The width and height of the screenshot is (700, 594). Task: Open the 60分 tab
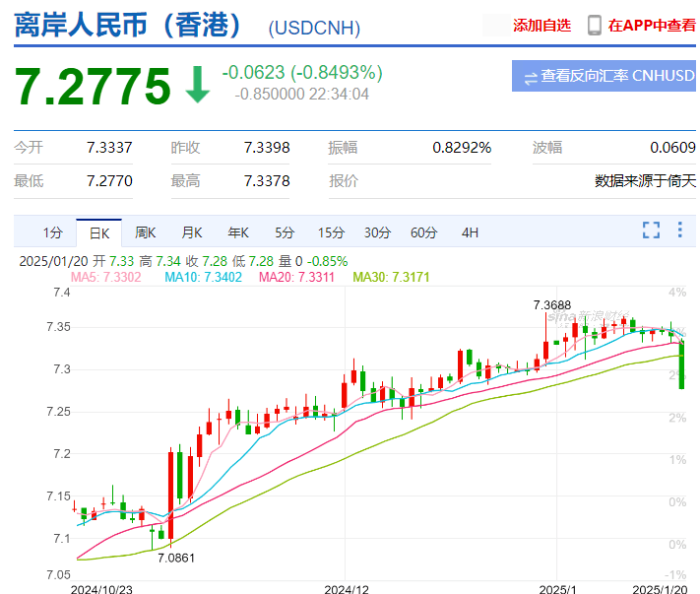pos(423,232)
